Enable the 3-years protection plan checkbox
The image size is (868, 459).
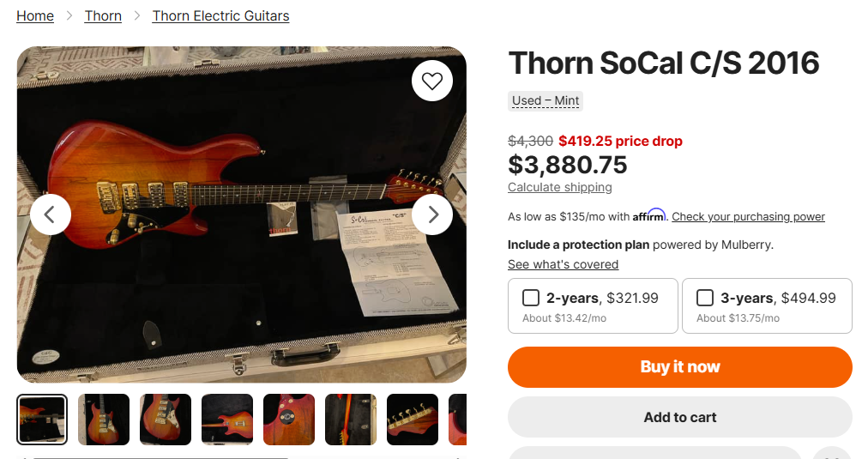click(x=705, y=298)
